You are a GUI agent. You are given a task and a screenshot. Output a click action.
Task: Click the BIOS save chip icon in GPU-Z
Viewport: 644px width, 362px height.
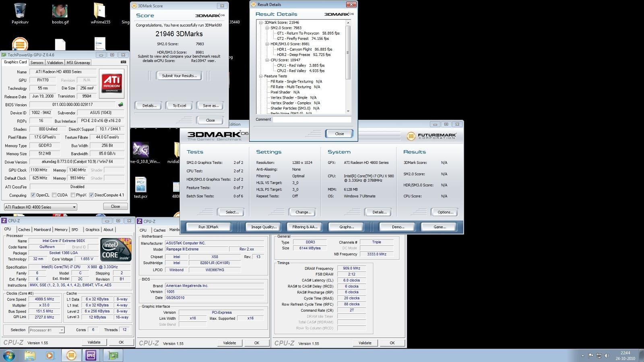click(x=120, y=105)
